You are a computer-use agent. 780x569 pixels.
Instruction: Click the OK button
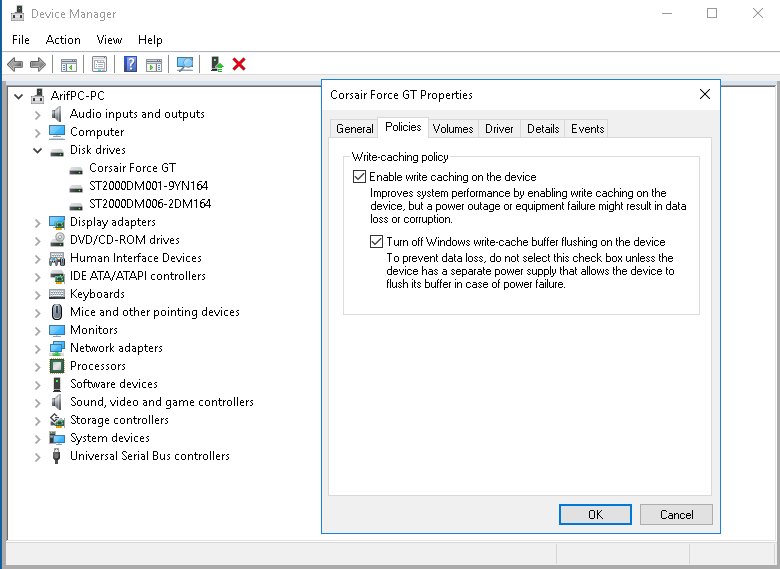tap(595, 514)
